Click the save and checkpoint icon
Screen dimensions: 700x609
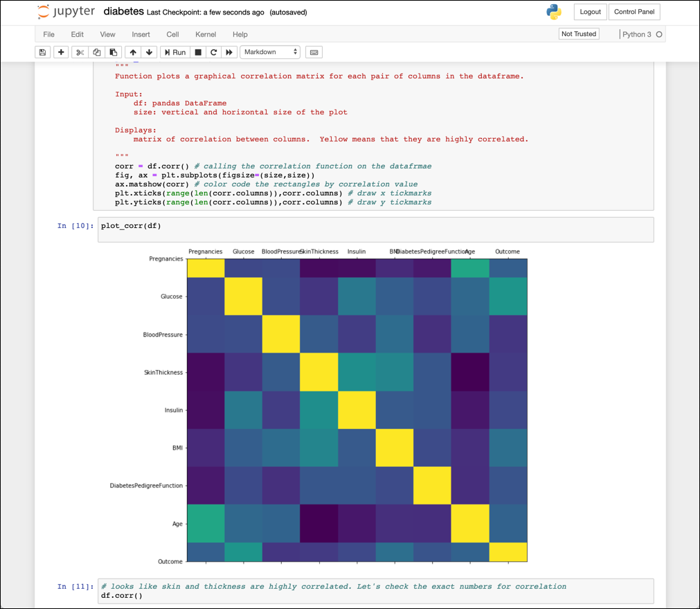42,53
